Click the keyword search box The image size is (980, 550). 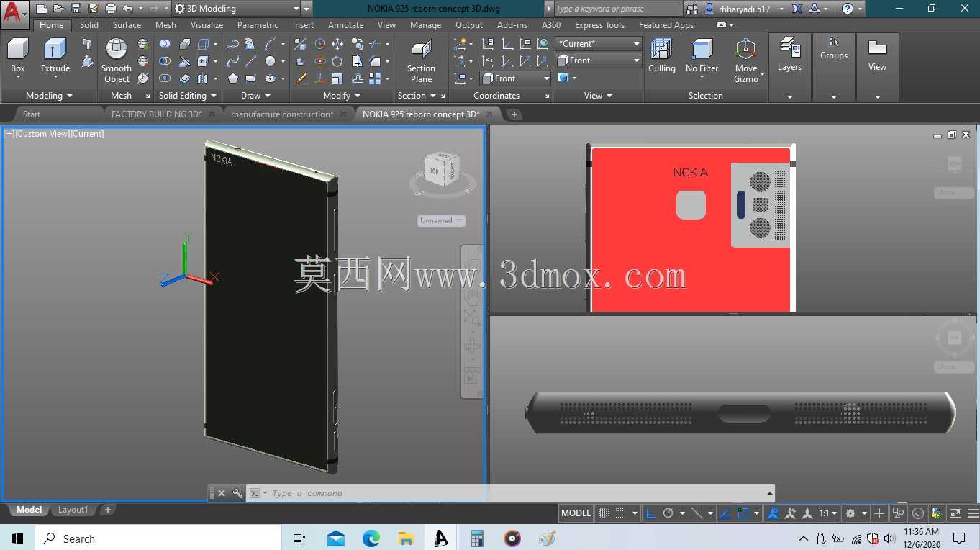(618, 9)
